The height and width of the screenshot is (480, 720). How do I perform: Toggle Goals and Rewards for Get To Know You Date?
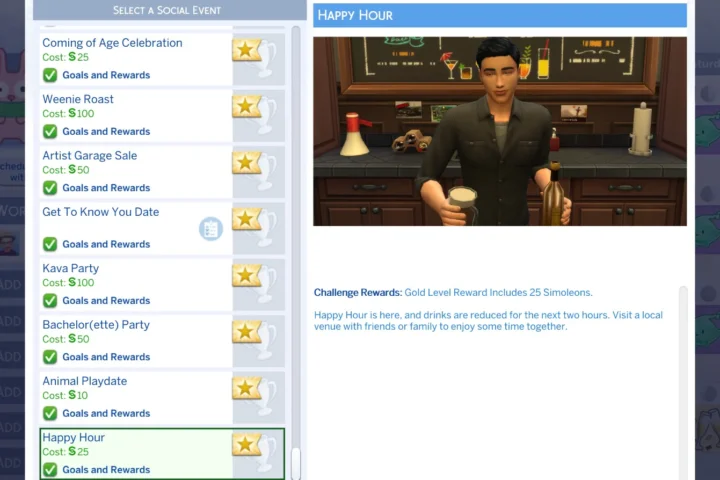pyautogui.click(x=50, y=244)
